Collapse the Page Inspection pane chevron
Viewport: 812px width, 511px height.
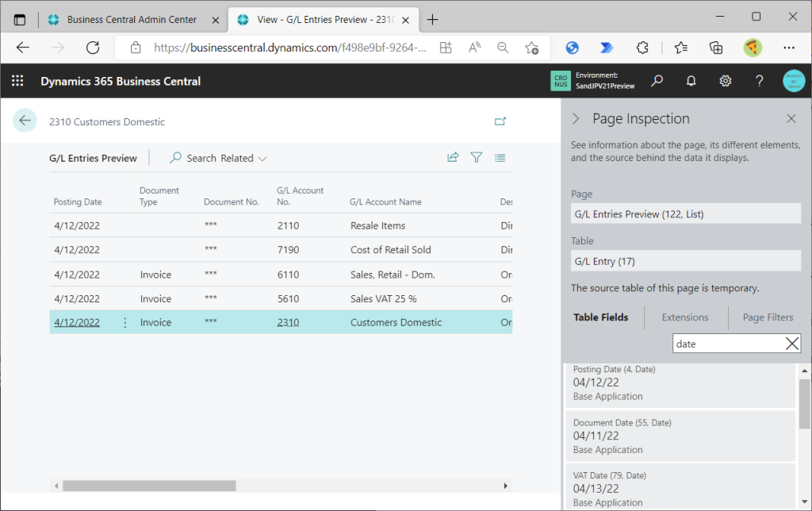[x=576, y=119]
